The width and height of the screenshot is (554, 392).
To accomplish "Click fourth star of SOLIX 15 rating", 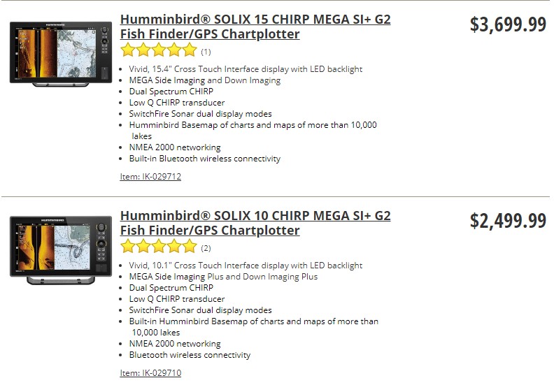I will (x=175, y=50).
